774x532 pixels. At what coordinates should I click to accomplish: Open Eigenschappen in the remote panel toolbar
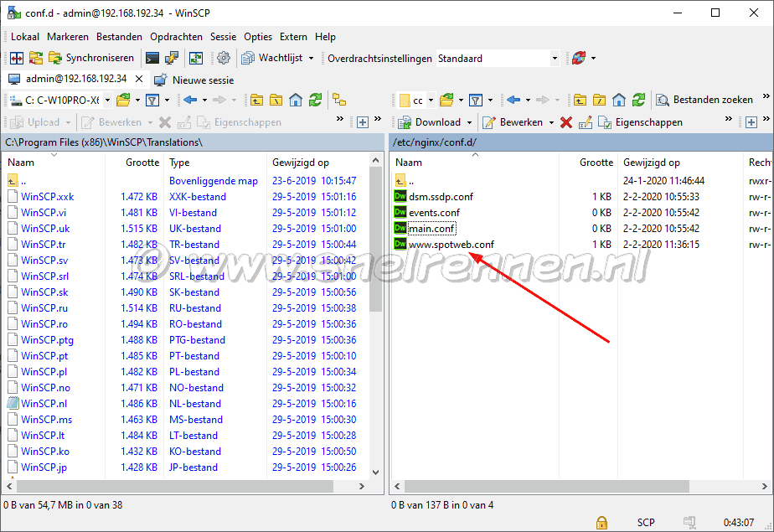click(640, 122)
